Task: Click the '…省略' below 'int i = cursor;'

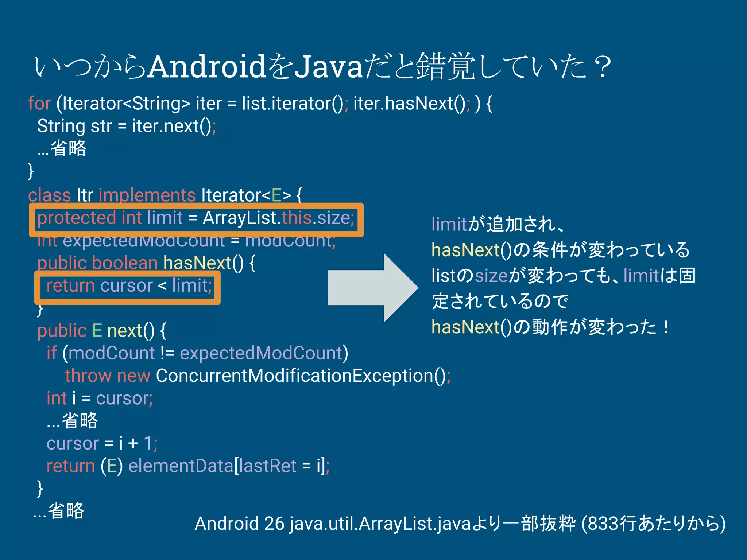Action: [72, 421]
